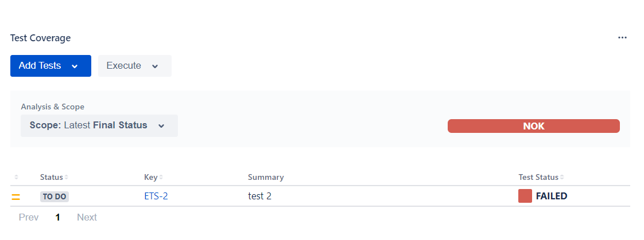The width and height of the screenshot is (644, 240).
Task: Click the sort arrows in the first column
Action: tap(16, 178)
